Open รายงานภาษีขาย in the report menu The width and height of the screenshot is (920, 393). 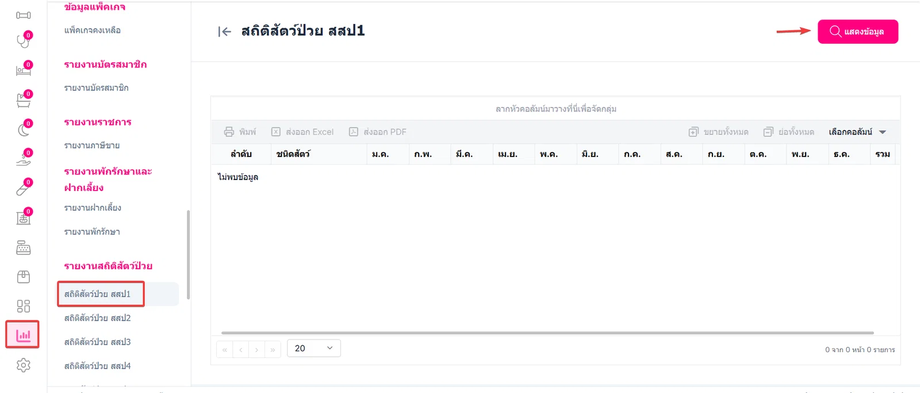[x=92, y=145]
